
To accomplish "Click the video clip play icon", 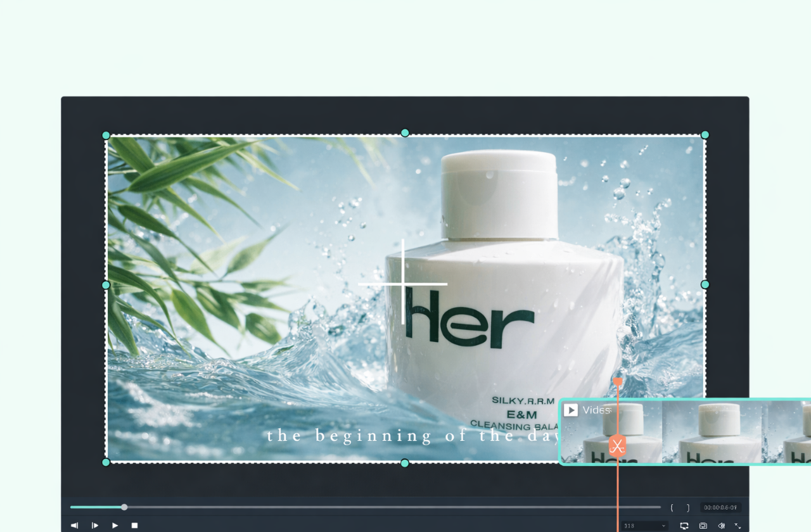I will pyautogui.click(x=571, y=410).
